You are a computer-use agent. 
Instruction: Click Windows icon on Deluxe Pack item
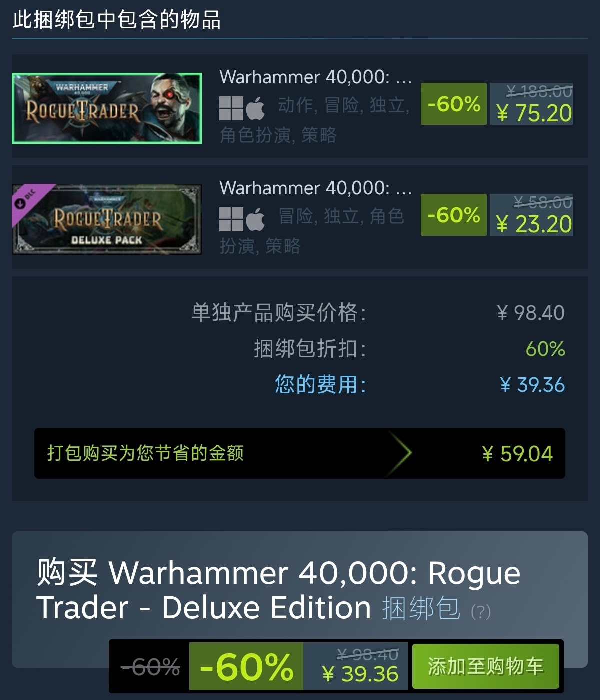pos(231,219)
